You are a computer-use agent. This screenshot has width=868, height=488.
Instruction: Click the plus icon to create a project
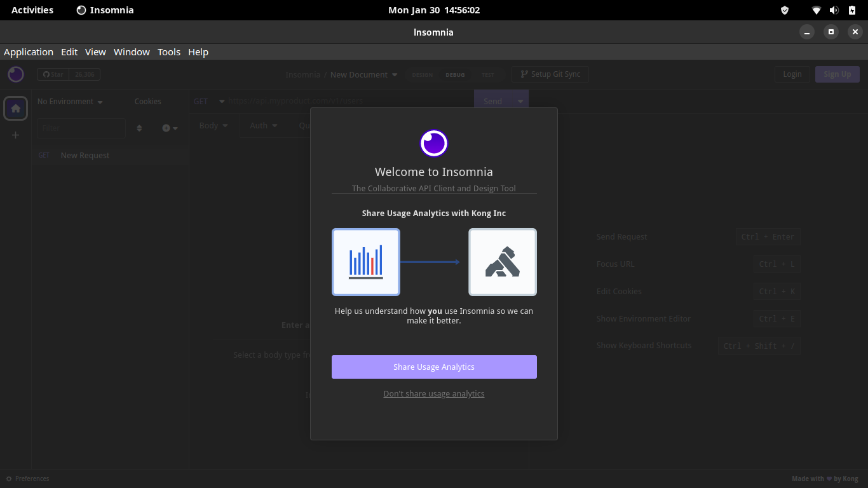15,135
